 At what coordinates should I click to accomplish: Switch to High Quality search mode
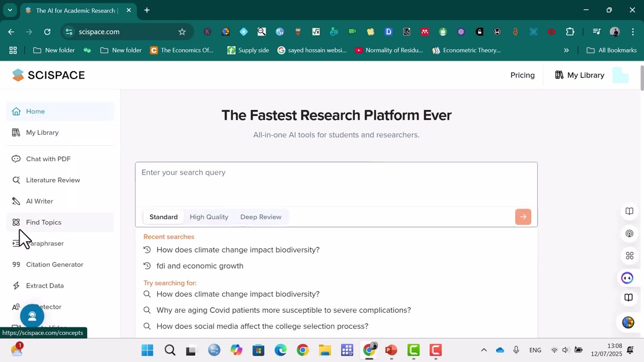[209, 217]
